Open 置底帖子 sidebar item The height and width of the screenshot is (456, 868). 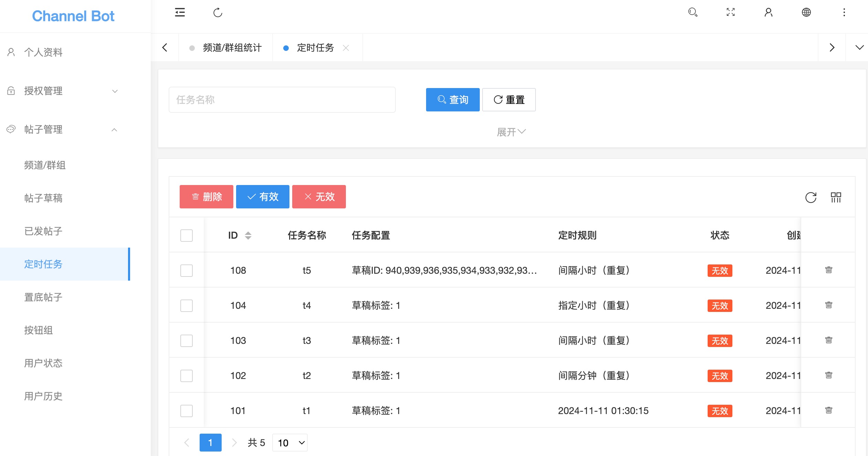click(65, 297)
